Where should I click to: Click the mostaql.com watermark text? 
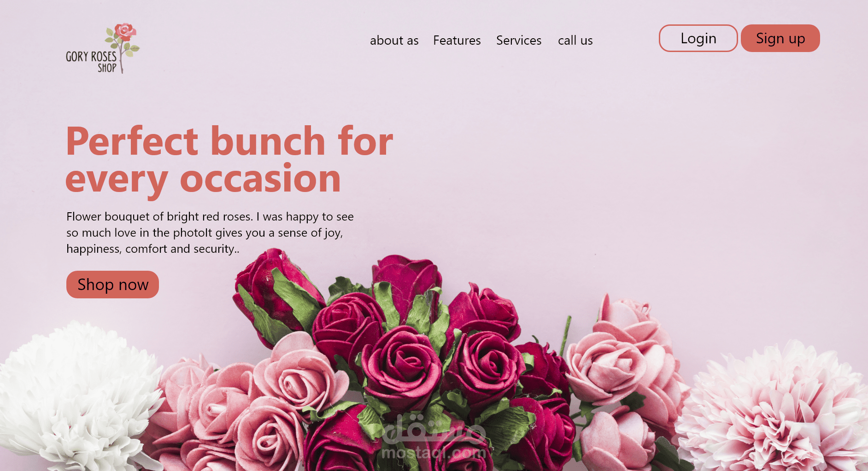pyautogui.click(x=434, y=453)
